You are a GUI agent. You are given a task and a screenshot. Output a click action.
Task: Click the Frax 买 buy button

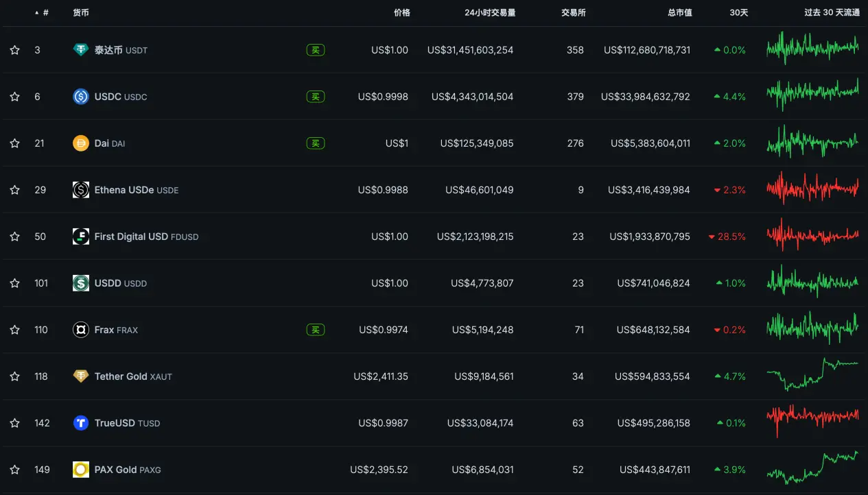tap(315, 330)
